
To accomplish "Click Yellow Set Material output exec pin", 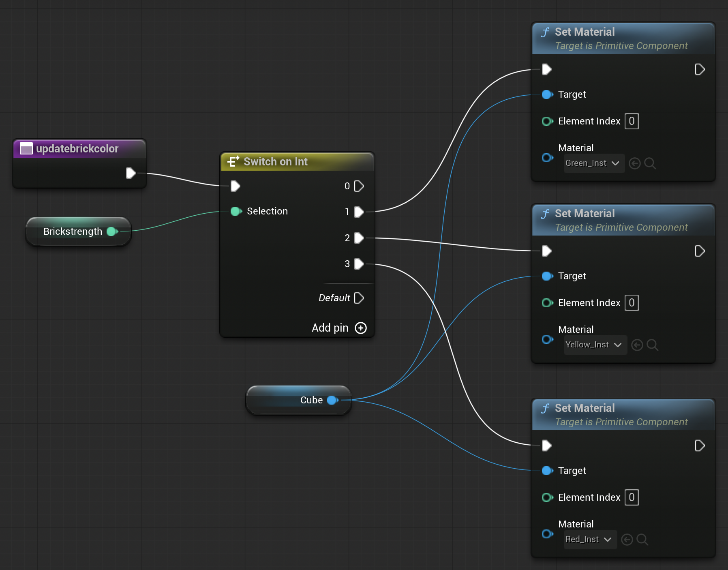I will click(700, 251).
